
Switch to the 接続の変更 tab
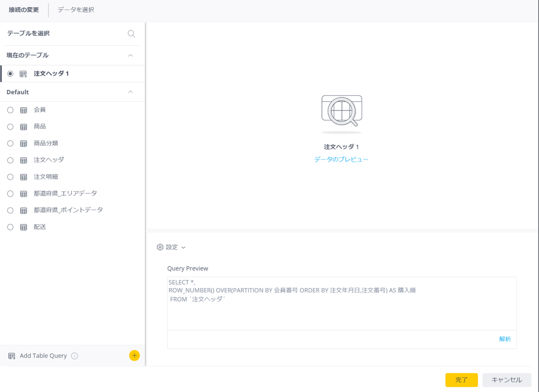24,10
